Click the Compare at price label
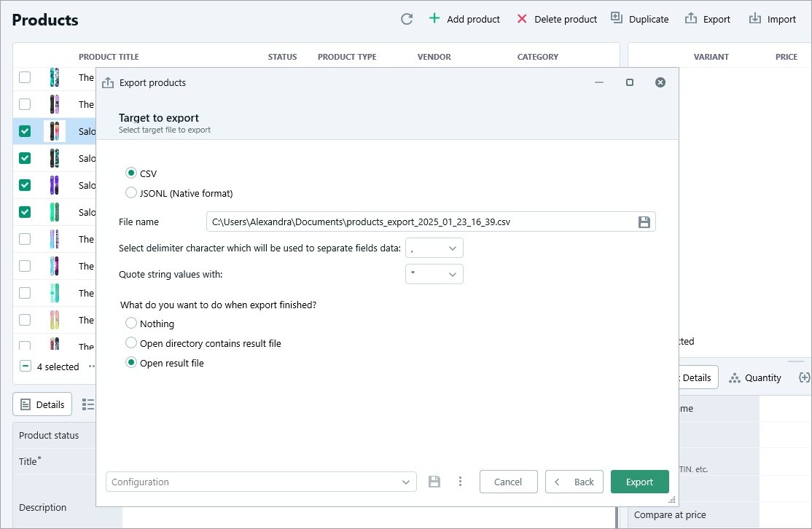Screen dimensions: 812x529 click(x=670, y=515)
